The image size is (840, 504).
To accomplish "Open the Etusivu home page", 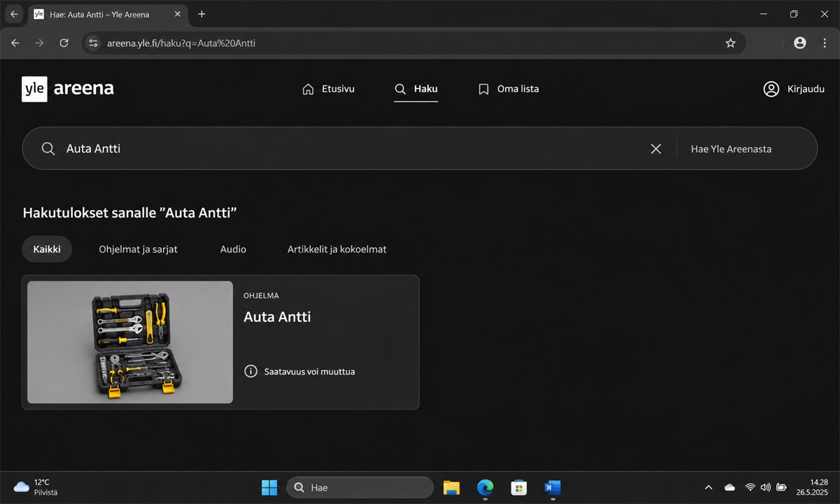I will (328, 89).
